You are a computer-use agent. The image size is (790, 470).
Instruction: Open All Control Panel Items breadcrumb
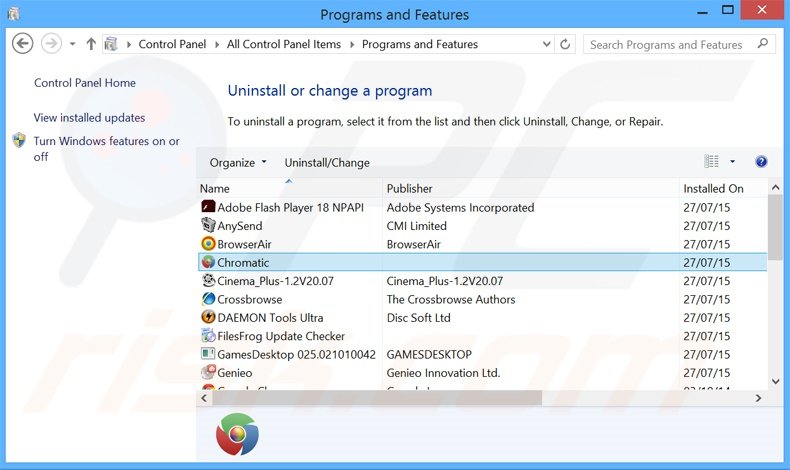click(284, 44)
